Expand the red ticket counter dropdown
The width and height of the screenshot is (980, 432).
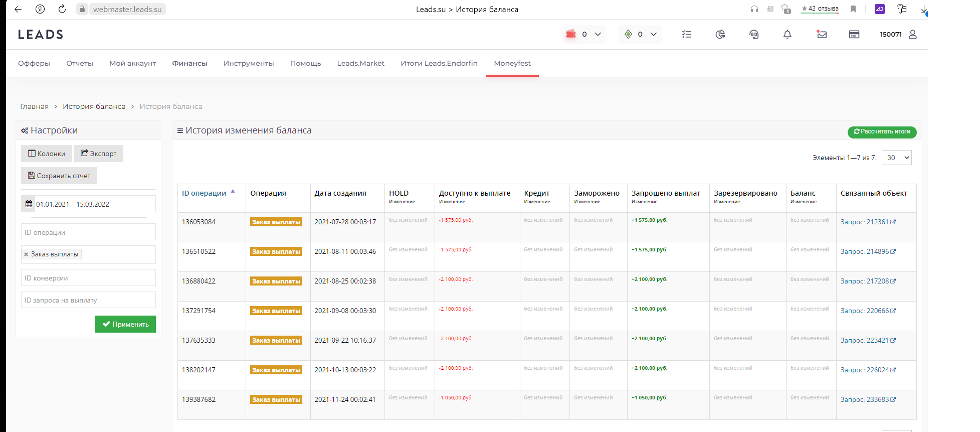coord(598,34)
